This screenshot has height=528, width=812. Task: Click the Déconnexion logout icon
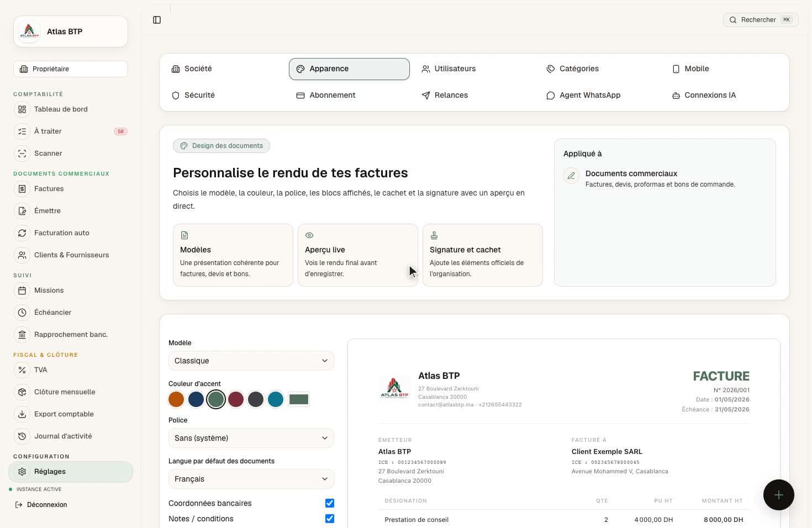[x=19, y=505]
